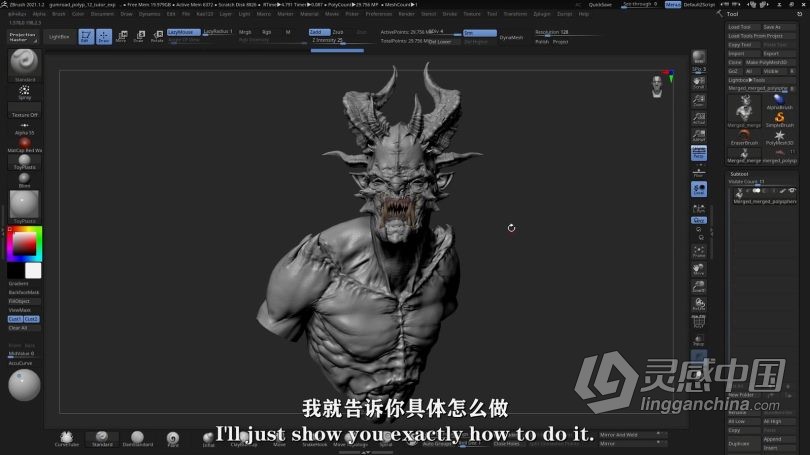Activate Draw mode button

(104, 36)
